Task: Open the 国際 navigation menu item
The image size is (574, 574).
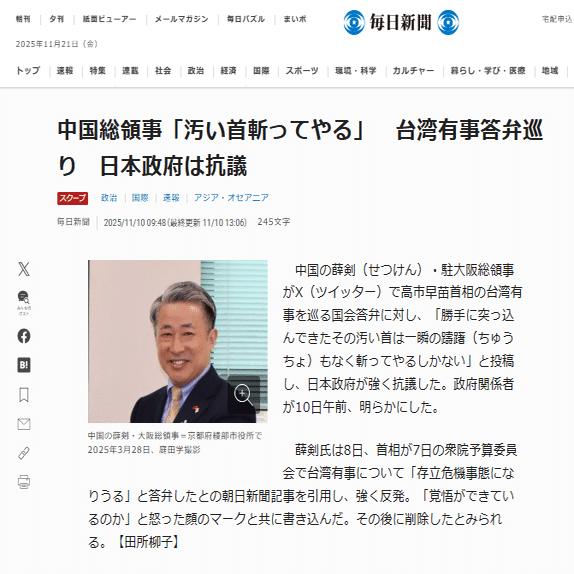Action: click(261, 70)
